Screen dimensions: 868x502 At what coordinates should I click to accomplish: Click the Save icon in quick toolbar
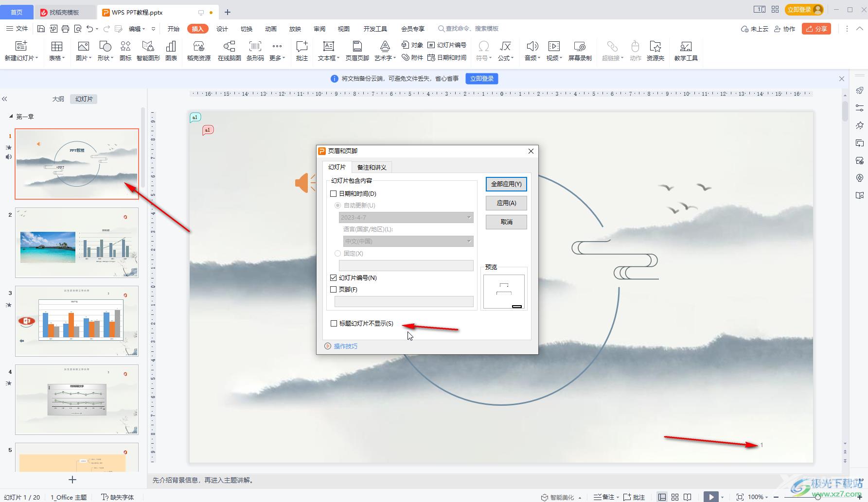point(41,29)
